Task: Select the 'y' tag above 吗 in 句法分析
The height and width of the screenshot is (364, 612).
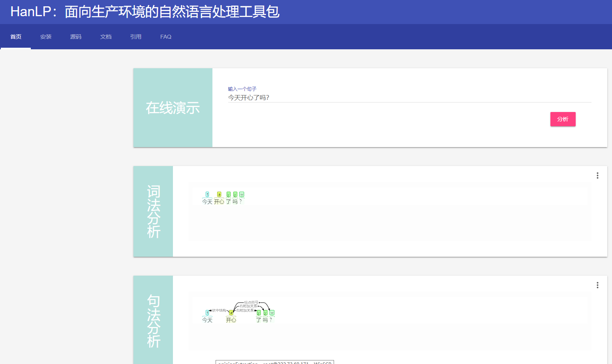Action: pos(265,313)
